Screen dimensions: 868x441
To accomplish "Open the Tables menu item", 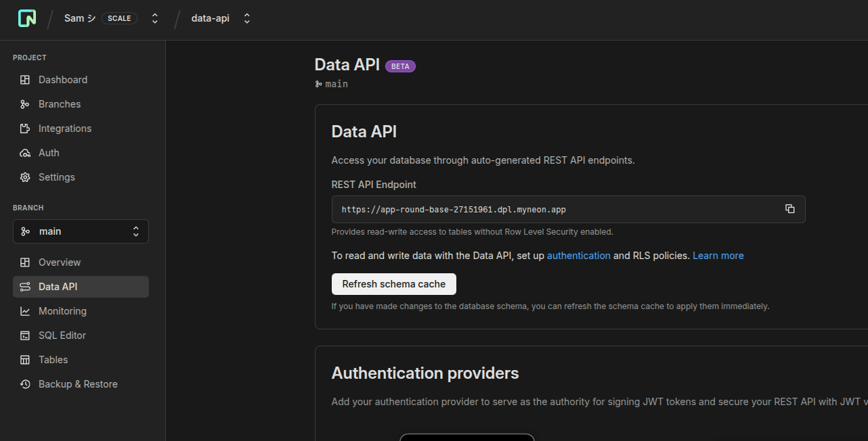I will tap(53, 360).
